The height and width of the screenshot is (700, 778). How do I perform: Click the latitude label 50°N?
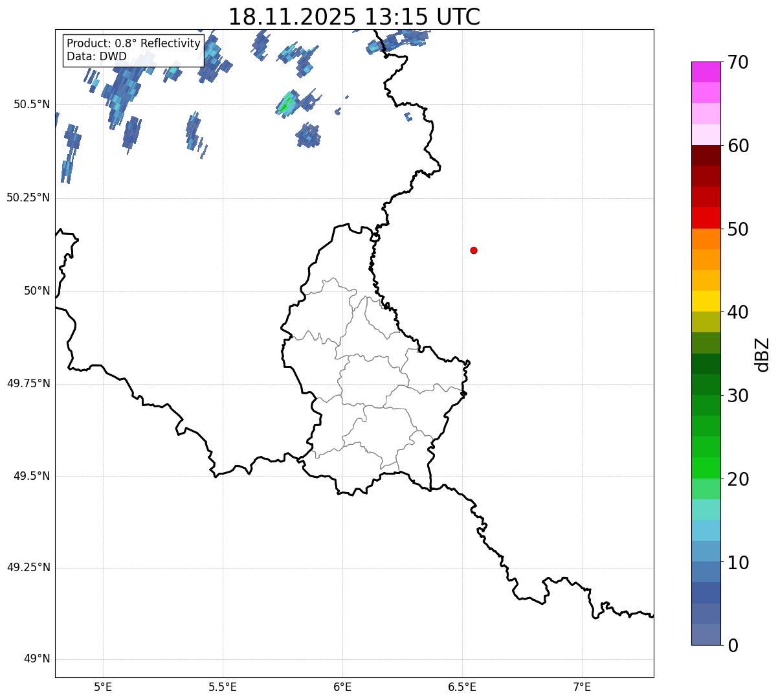37,291
